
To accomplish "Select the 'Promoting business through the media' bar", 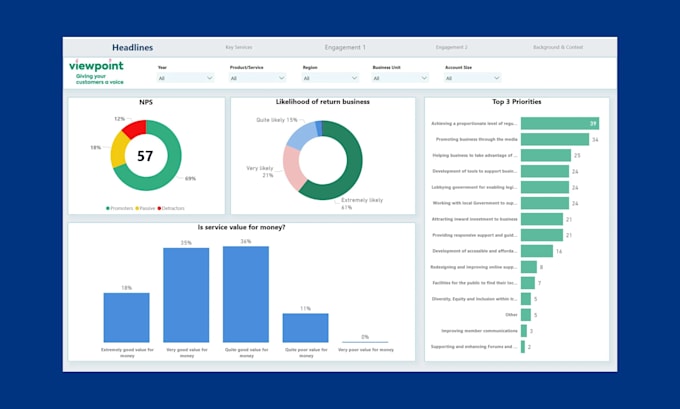I will (x=555, y=139).
